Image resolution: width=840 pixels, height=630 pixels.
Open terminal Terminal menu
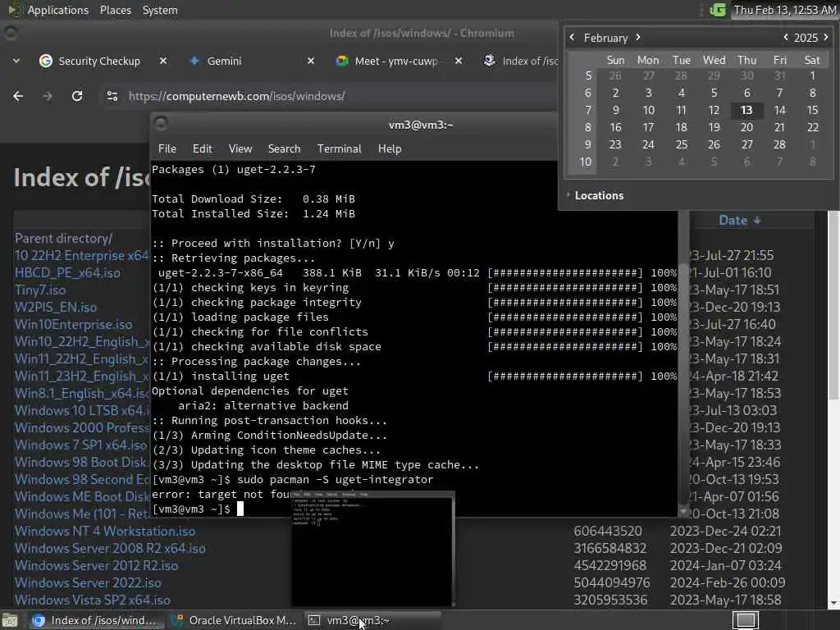coord(339,149)
